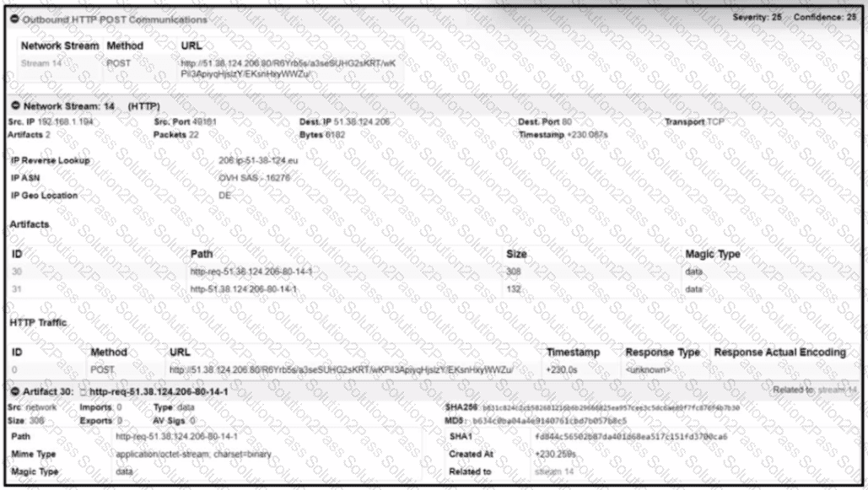Collapse the Artifact 30 section
The image size is (868, 490).
click(x=15, y=392)
